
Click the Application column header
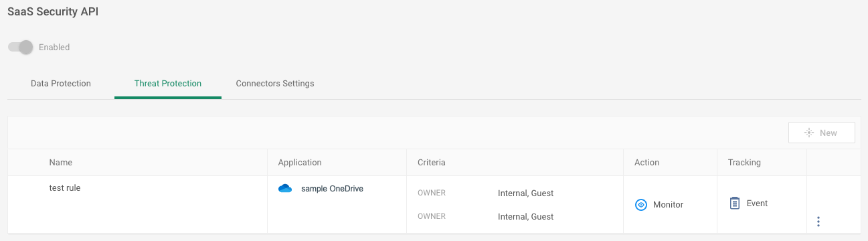pyautogui.click(x=300, y=163)
